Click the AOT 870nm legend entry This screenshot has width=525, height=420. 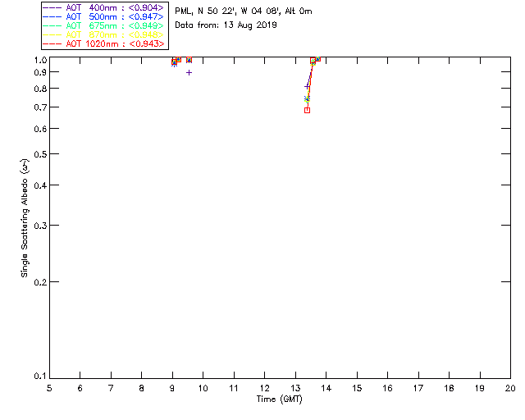click(x=103, y=34)
